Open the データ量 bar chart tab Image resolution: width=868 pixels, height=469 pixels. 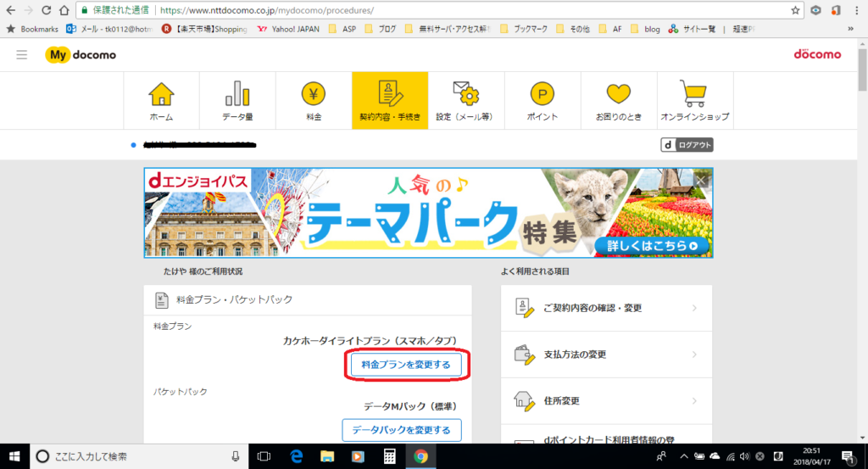237,101
